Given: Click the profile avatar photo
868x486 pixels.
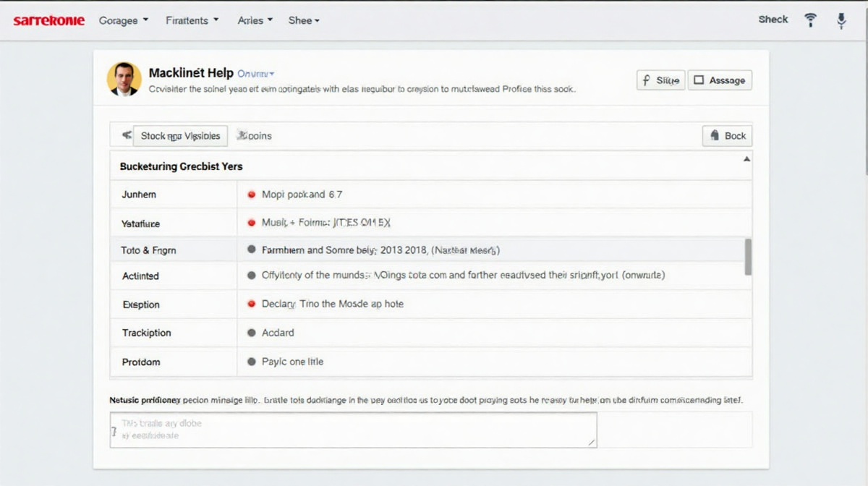Looking at the screenshot, I should point(124,79).
